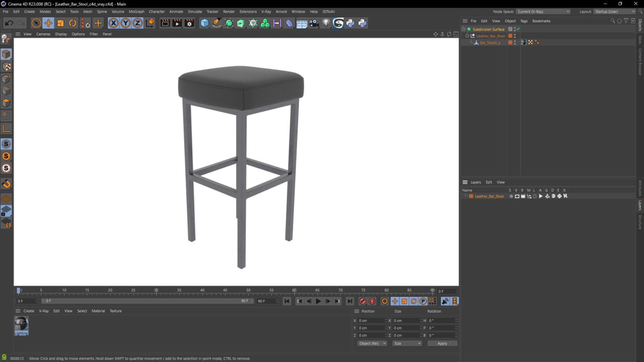Click the Render View clapperboard icon
The width and height of the screenshot is (644, 362).
point(165,23)
